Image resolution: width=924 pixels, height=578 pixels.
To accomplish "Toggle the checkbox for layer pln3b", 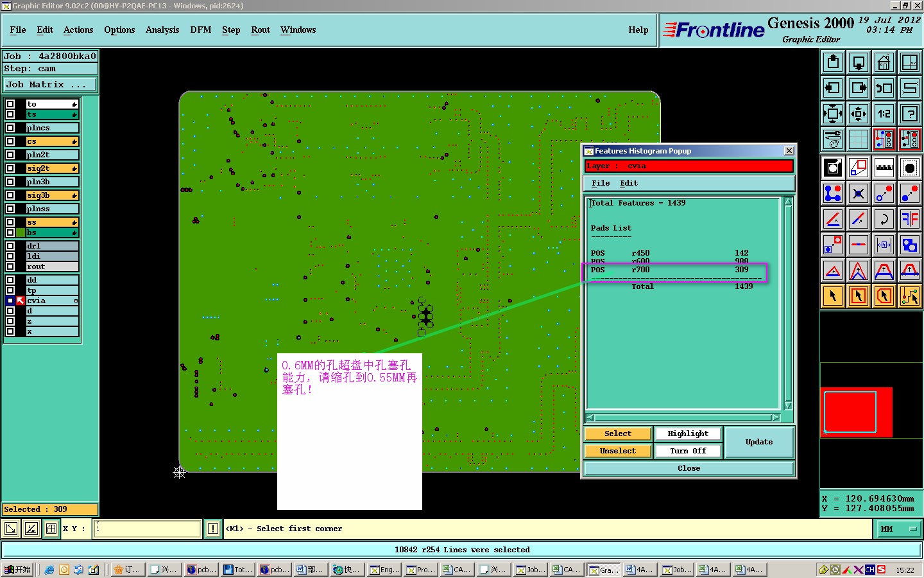I will [x=10, y=182].
